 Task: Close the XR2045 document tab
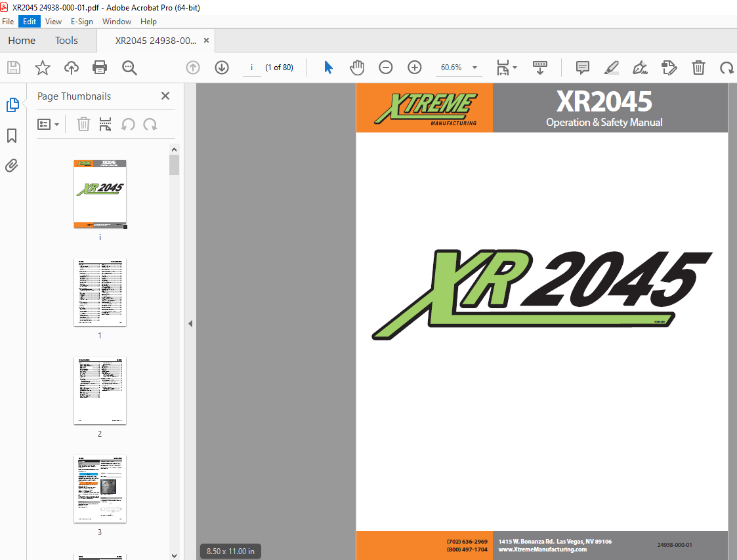[x=206, y=41]
